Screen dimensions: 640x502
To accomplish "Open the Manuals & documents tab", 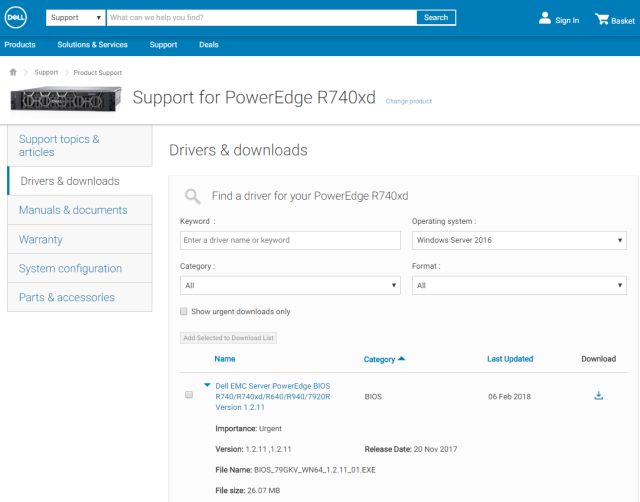I will pyautogui.click(x=80, y=210).
